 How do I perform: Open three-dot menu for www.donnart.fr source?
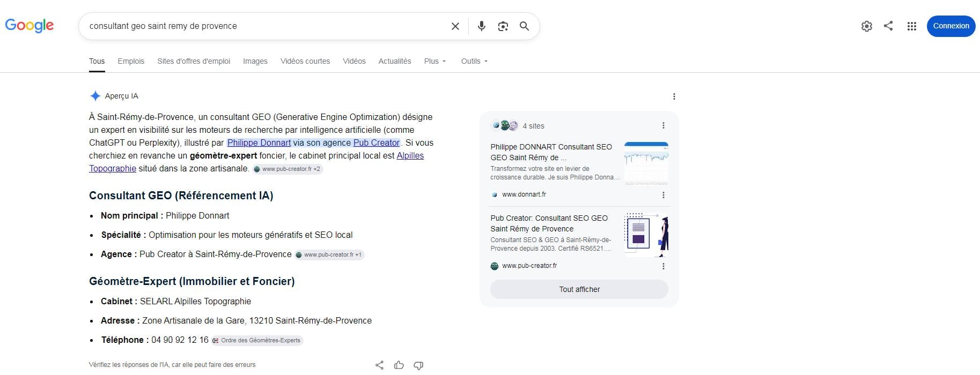coord(664,195)
